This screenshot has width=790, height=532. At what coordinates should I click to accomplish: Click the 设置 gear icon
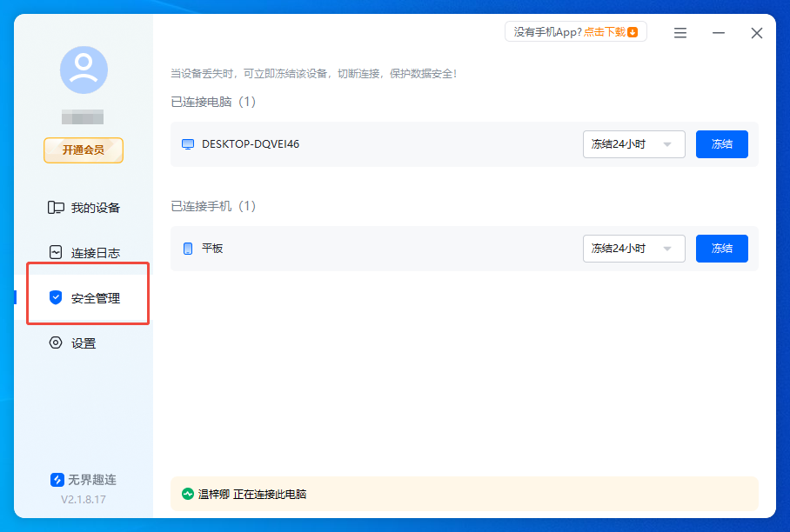[x=56, y=342]
